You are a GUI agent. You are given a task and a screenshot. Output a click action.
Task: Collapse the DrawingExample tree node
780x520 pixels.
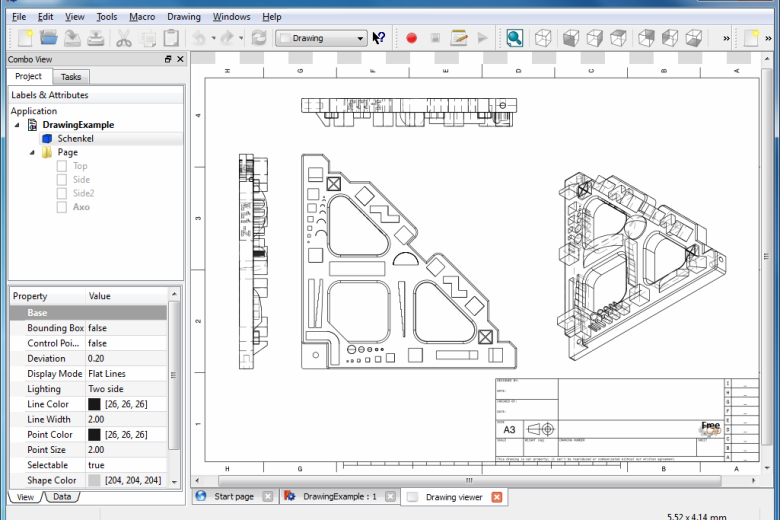17,125
